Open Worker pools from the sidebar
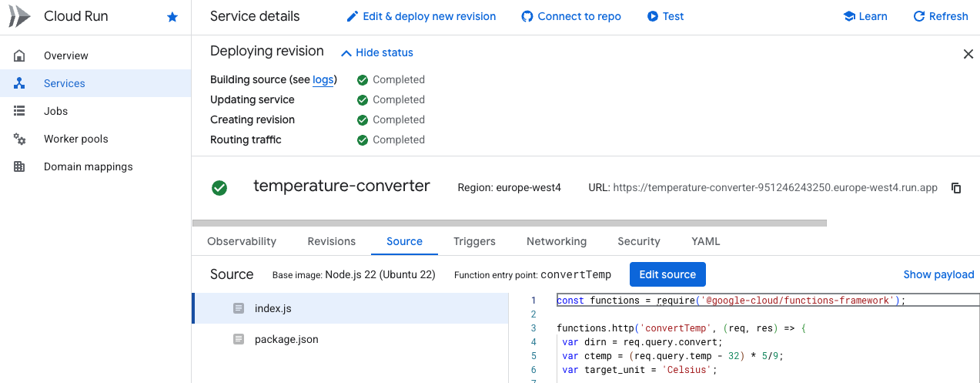 point(75,139)
